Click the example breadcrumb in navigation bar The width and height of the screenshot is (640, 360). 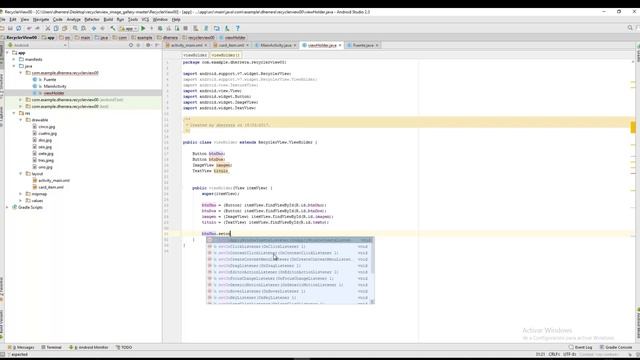[142, 38]
